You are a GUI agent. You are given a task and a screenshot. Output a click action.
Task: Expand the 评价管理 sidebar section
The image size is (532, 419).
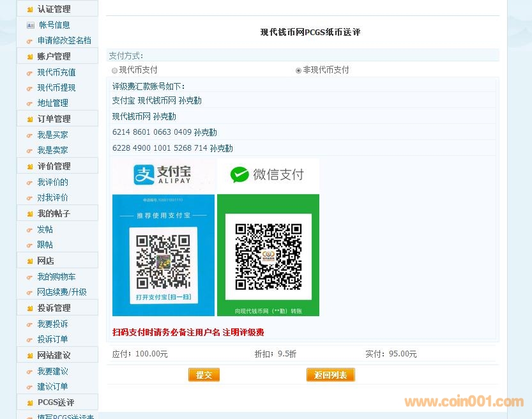pos(54,166)
